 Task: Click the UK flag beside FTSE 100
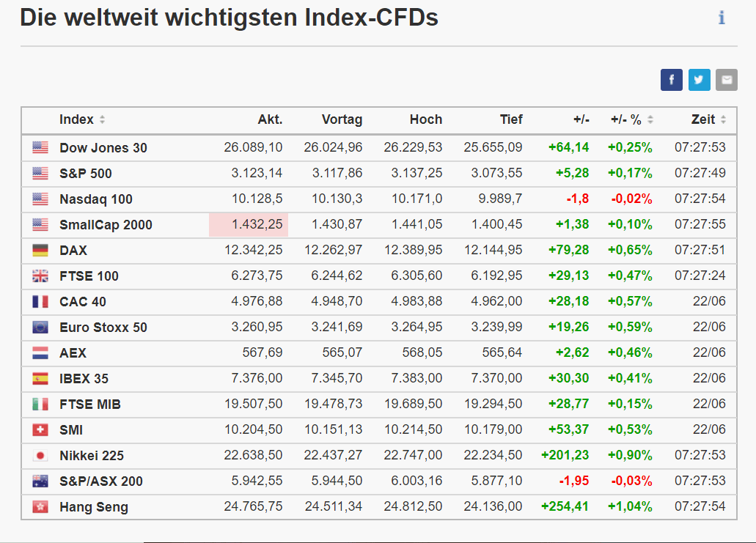pos(40,276)
